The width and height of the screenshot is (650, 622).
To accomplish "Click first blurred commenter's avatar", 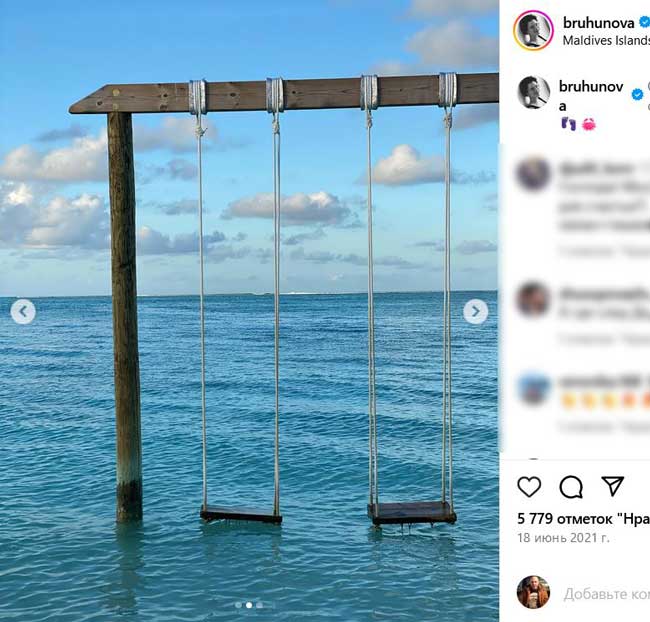I will 533,173.
